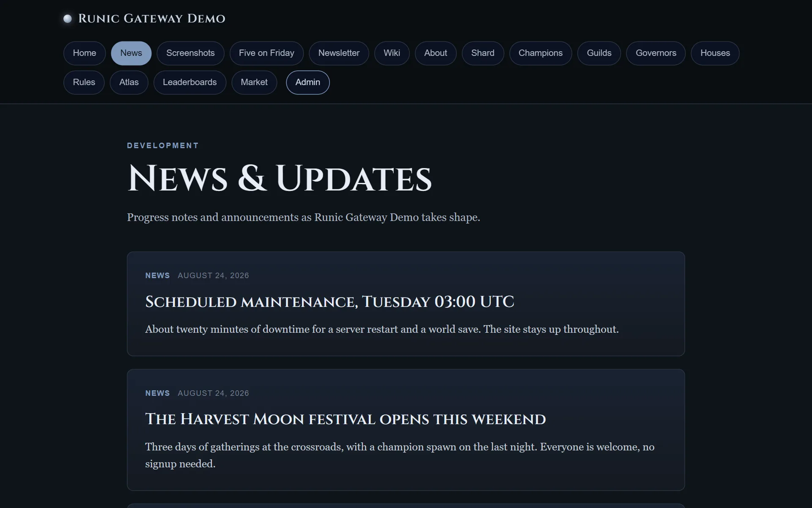Navigate to About
This screenshot has width=812, height=508.
[436, 53]
